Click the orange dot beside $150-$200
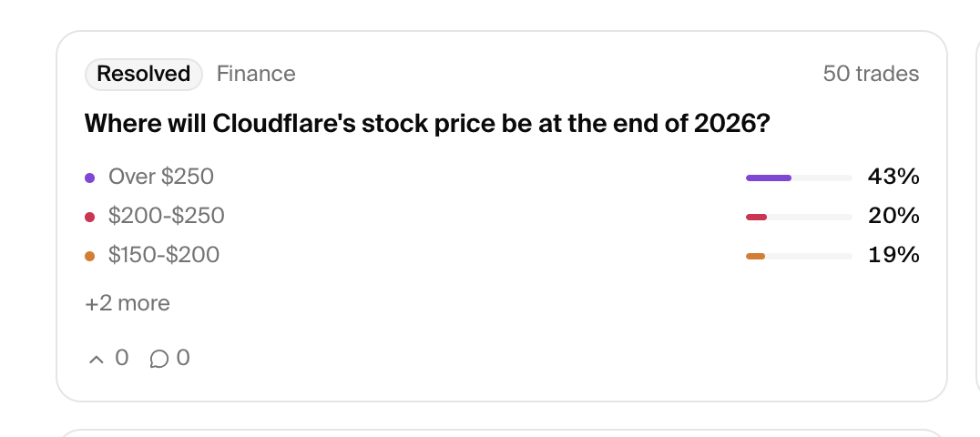Screen dimensions: 980x437 [x=90, y=256]
